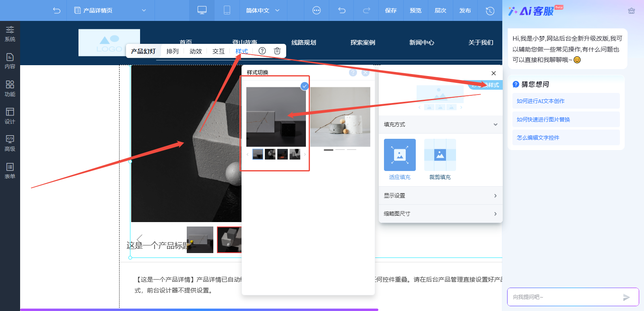The height and width of the screenshot is (311, 644).
Task: Click the 这是一个产品标题 text
Action: 157,245
